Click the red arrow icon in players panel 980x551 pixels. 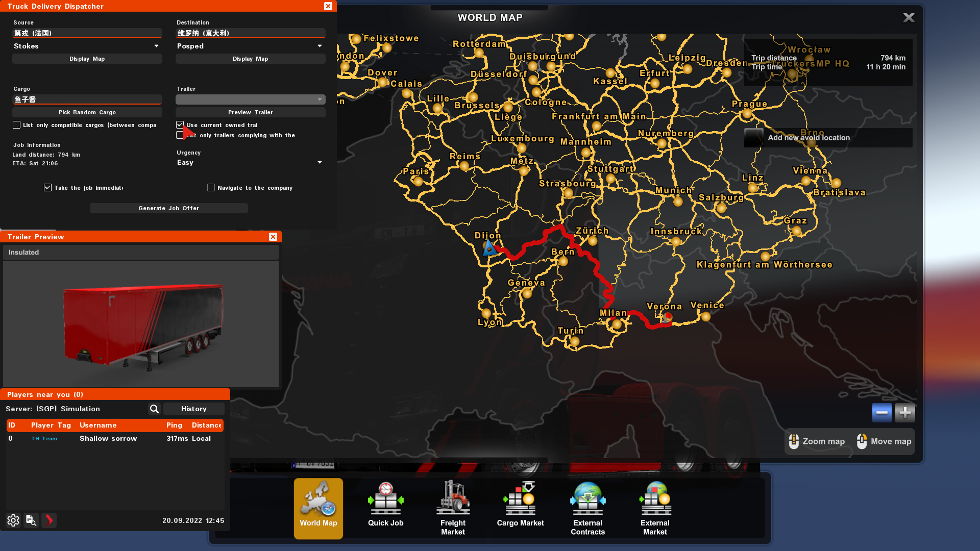[x=49, y=520]
